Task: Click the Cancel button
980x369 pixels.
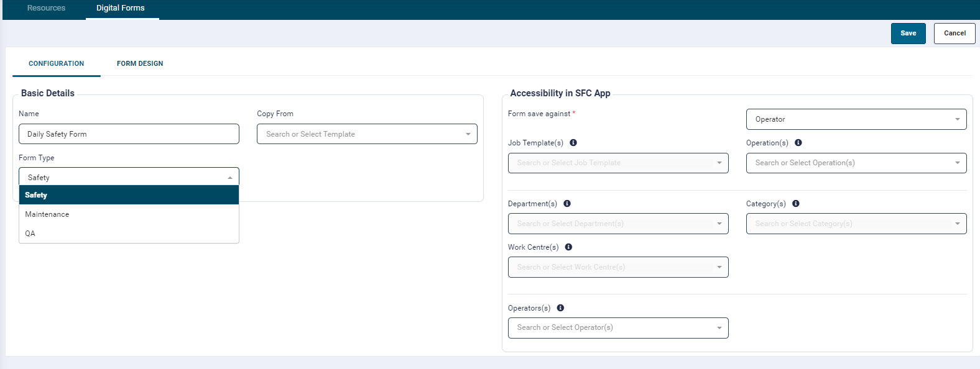Action: [x=954, y=34]
